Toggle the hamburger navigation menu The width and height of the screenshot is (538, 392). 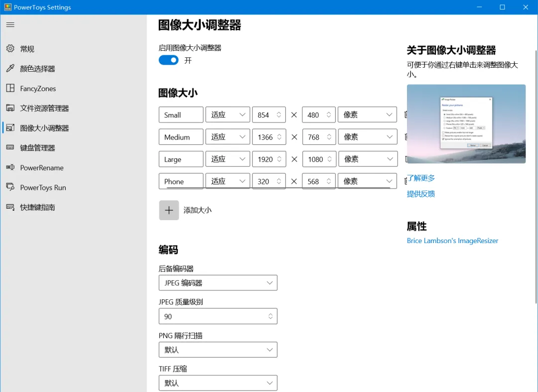[x=10, y=25]
